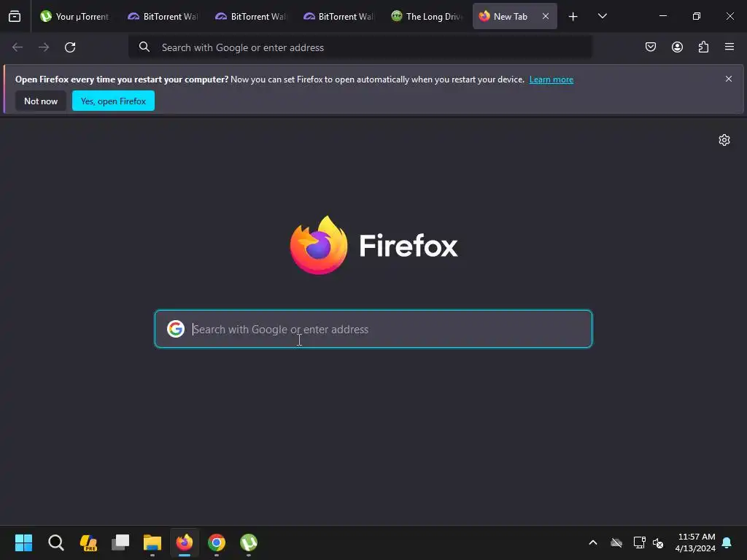Open the Firefox application menu

[x=729, y=47]
